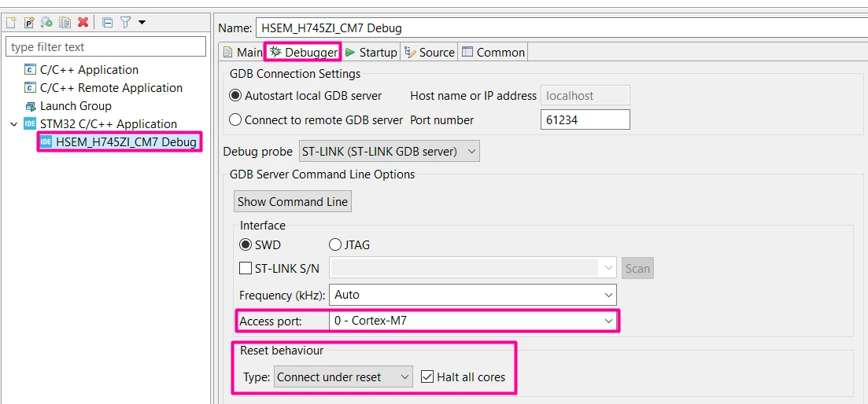
Task: Click the filter launch configurations icon
Action: pyautogui.click(x=126, y=23)
